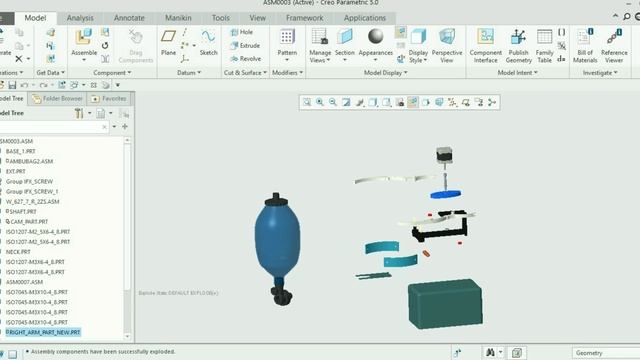Viewport: 640px width, 360px height.
Task: Switch to the Favorites tab
Action: pyautogui.click(x=109, y=99)
